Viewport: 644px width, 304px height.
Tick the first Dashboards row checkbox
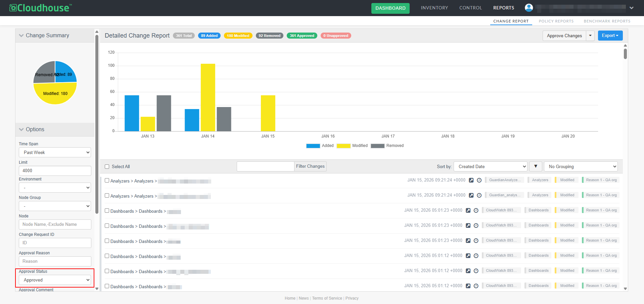pos(107,211)
